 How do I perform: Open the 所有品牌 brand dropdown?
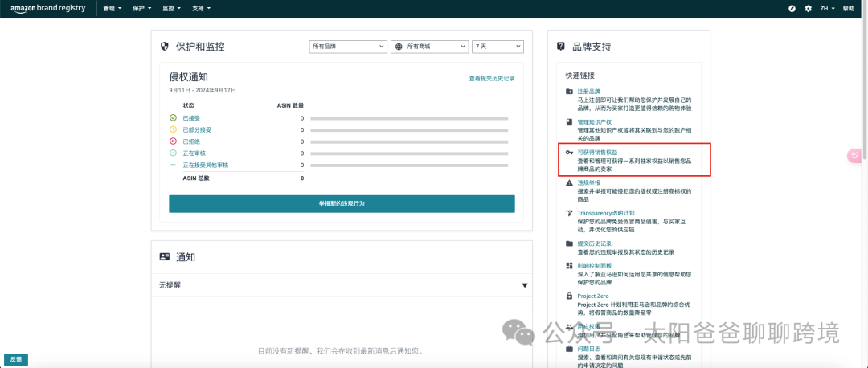pos(348,47)
